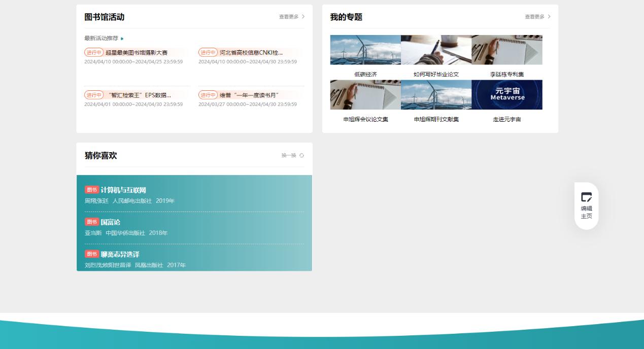
Task: Open the 如何写好毕业论文 topic image
Action: (436, 50)
